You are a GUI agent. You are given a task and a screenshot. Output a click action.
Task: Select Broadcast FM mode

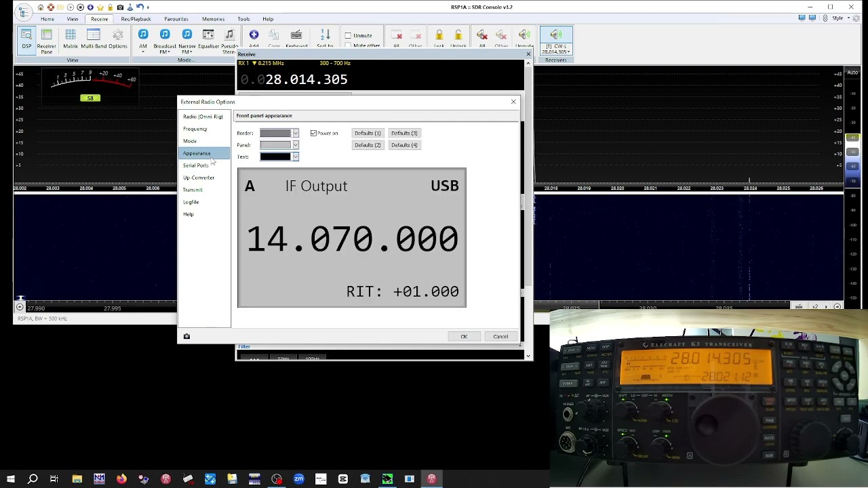click(164, 41)
